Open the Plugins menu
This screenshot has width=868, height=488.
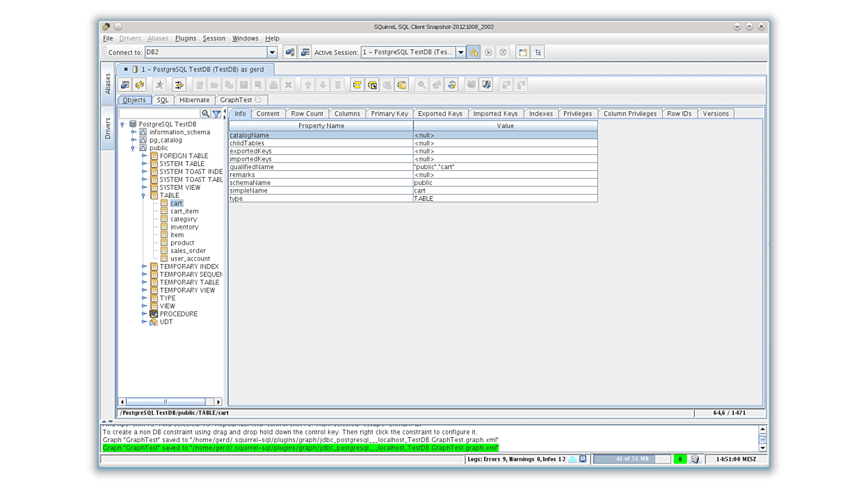184,38
